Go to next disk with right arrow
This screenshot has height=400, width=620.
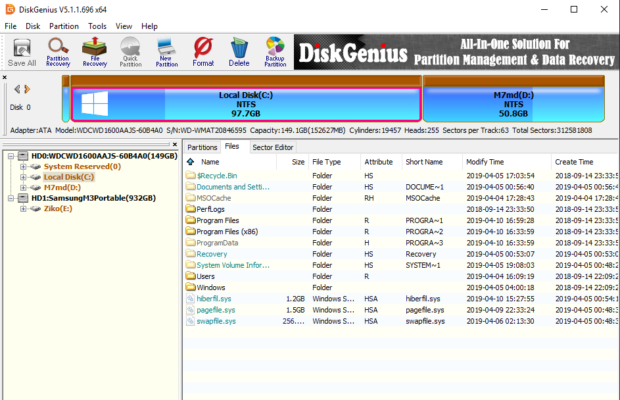(x=27, y=89)
